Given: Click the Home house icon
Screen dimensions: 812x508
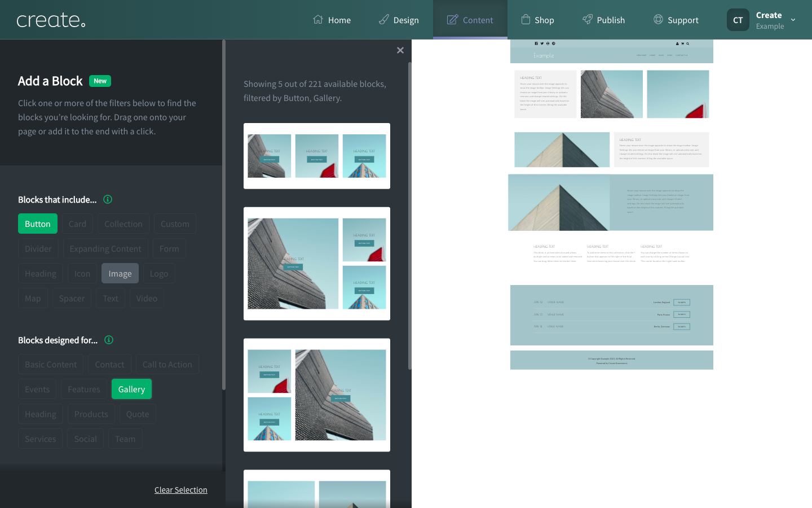Looking at the screenshot, I should (x=318, y=19).
